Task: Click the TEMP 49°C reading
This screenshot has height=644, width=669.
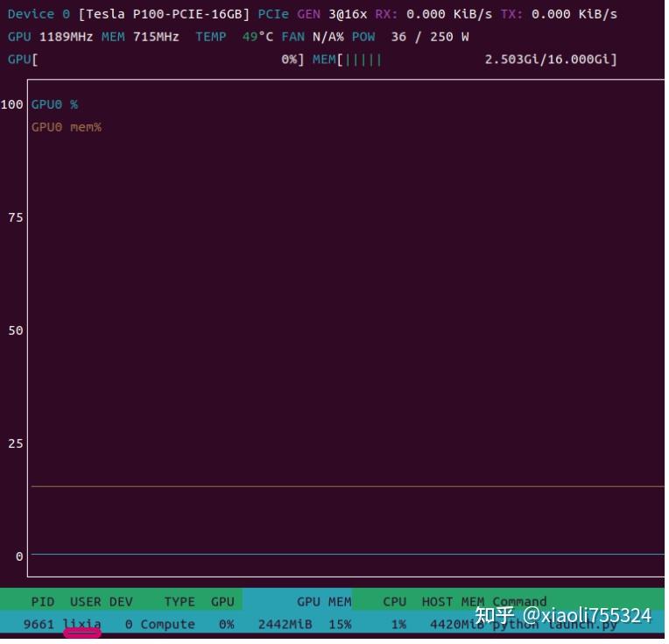Action: tap(234, 37)
